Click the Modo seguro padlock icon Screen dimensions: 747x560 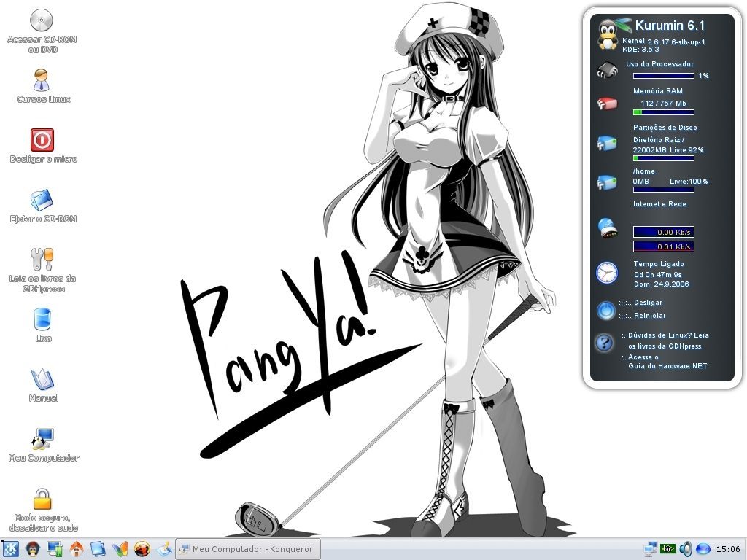tap(42, 499)
